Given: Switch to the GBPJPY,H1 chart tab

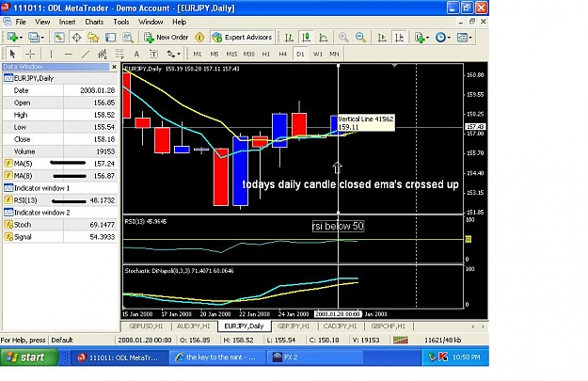Looking at the screenshot, I should pyautogui.click(x=294, y=326).
